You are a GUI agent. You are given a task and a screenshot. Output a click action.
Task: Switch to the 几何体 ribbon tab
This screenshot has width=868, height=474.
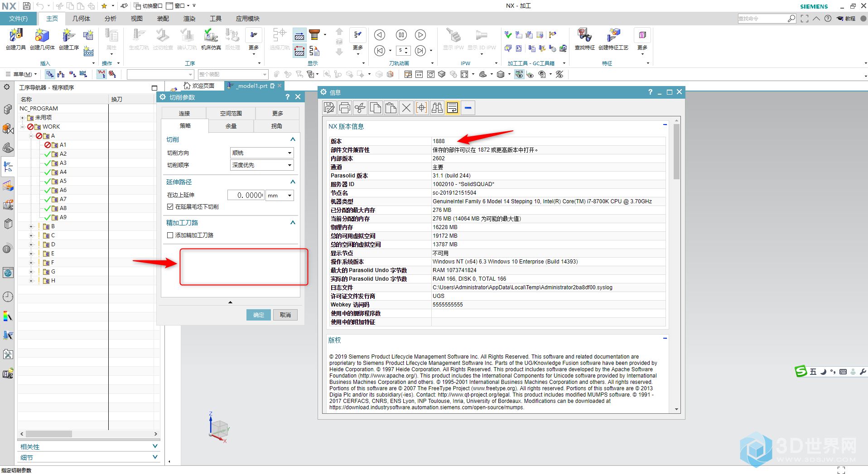click(81, 19)
